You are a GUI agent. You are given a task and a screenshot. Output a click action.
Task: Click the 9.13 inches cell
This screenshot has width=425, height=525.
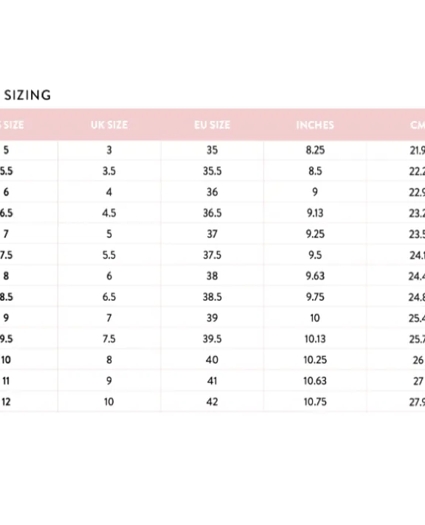(x=315, y=213)
